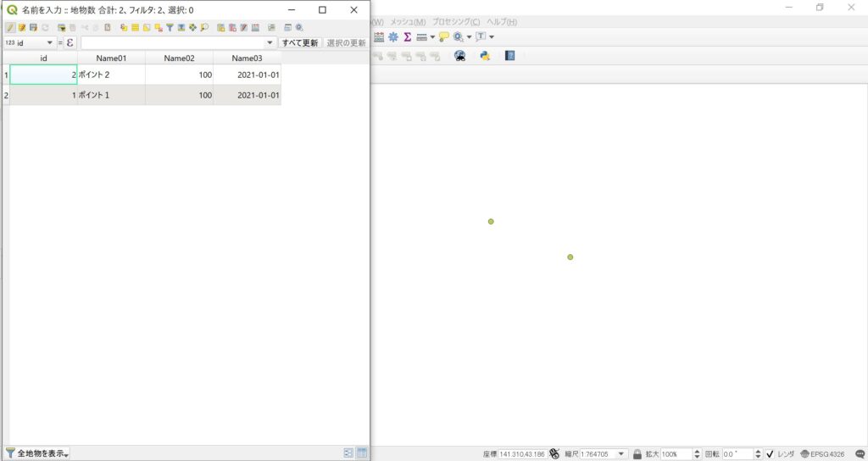Expand measure tool dropdown arrow
Image resolution: width=868 pixels, height=461 pixels.
click(x=432, y=37)
